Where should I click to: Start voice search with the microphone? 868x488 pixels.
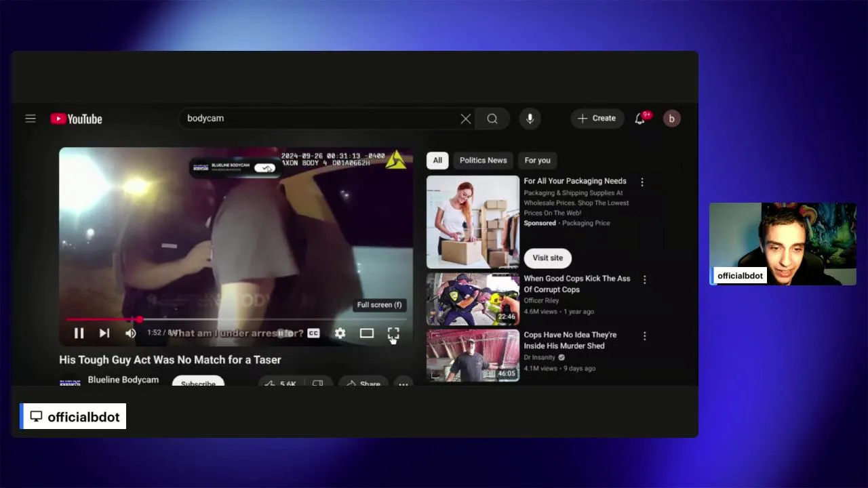click(x=530, y=119)
